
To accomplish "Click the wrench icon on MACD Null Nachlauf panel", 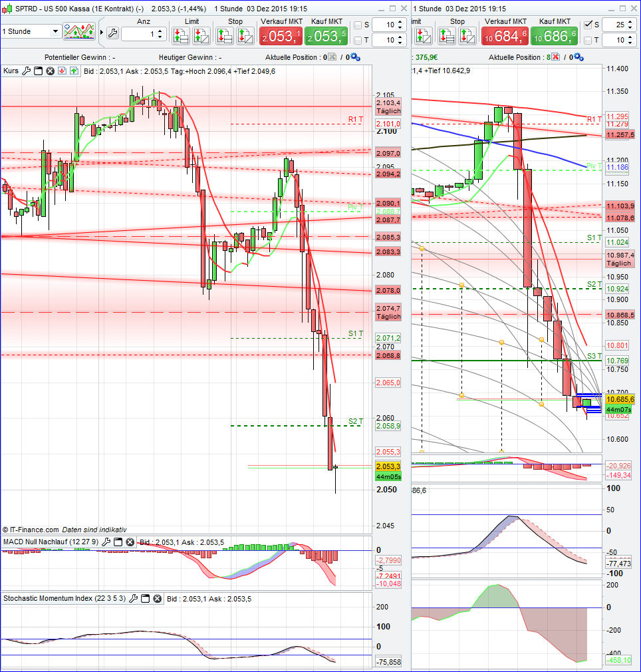I will 106,542.
